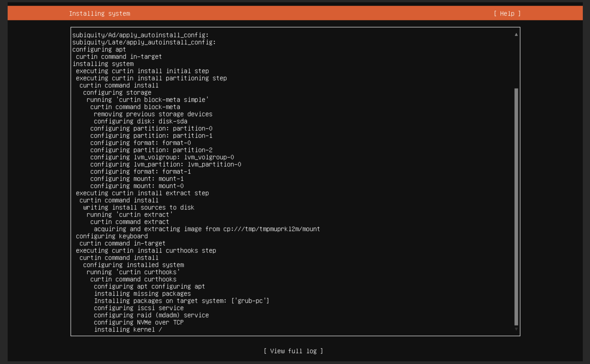Click 'writing install sources to disk' line
The height and width of the screenshot is (364, 590).
coord(139,208)
